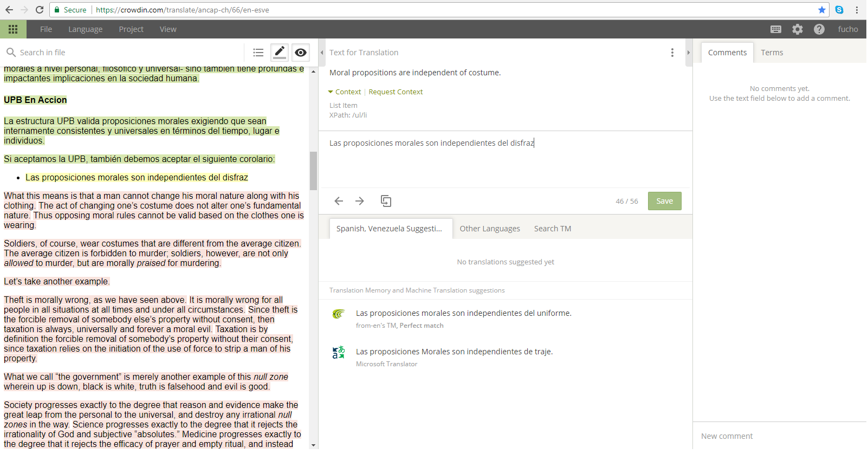Reload the browser page

(40, 10)
